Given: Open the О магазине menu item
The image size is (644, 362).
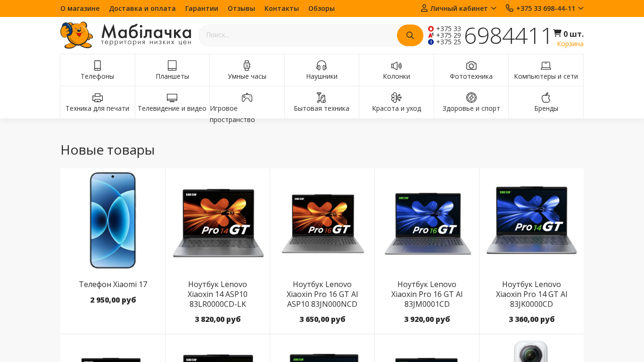Looking at the screenshot, I should point(80,8).
